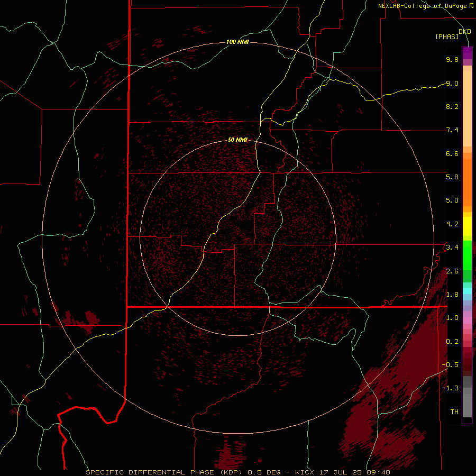Pick the purple band atop color scale
476x476 pixels.
[467, 53]
